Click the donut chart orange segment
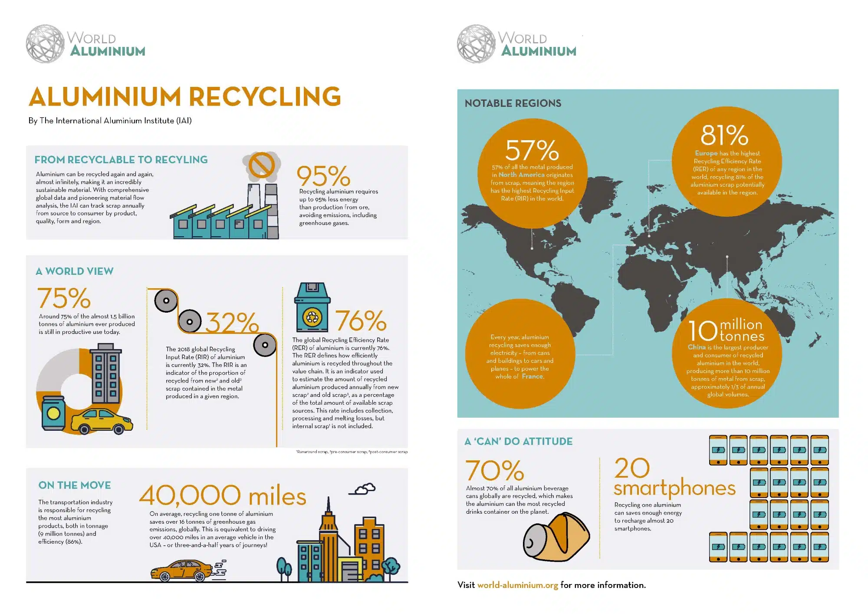Image resolution: width=868 pixels, height=614 pixels. 85,360
